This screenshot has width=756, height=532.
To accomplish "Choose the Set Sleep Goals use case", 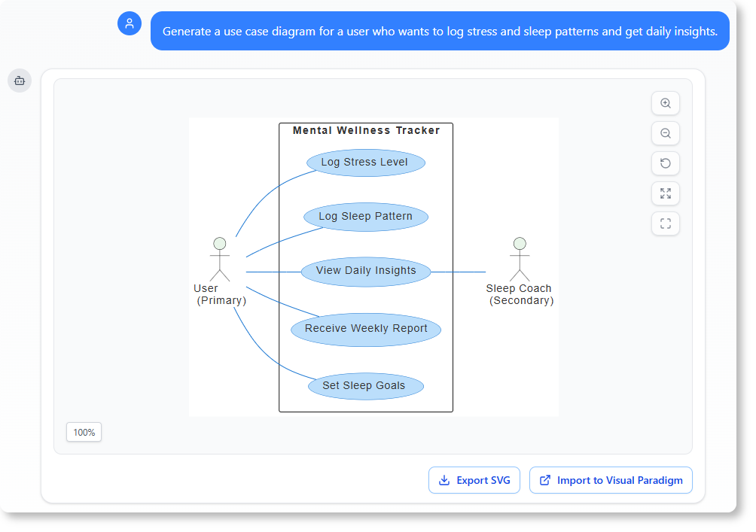I will [x=365, y=386].
